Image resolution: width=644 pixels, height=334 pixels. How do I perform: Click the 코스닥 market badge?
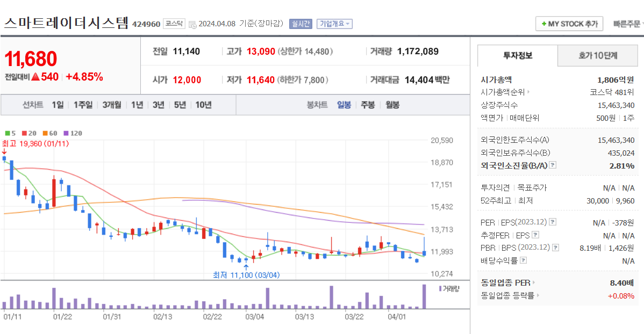[x=174, y=24]
